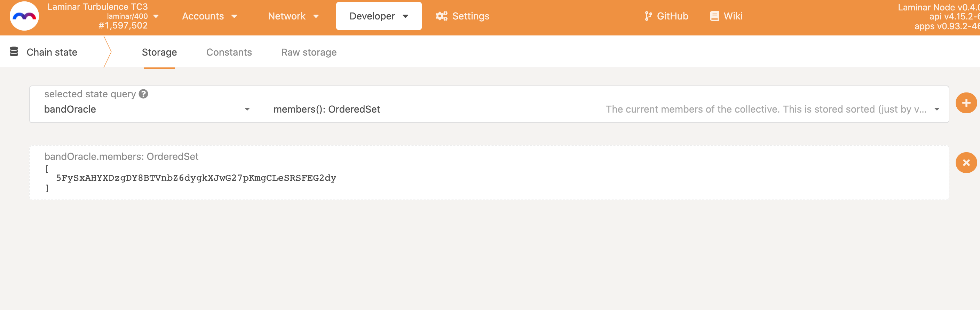Click the Settings gears icon

pos(441,16)
